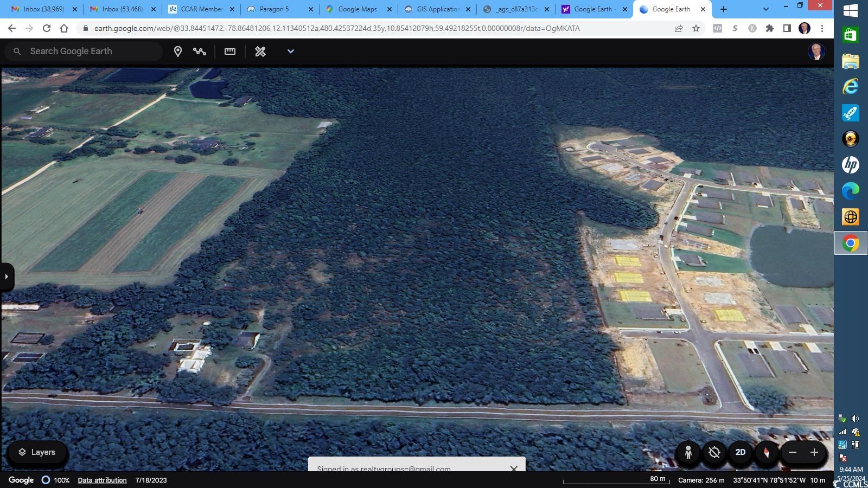The image size is (868, 488).
Task: Select the Add placemark tool
Action: (177, 51)
